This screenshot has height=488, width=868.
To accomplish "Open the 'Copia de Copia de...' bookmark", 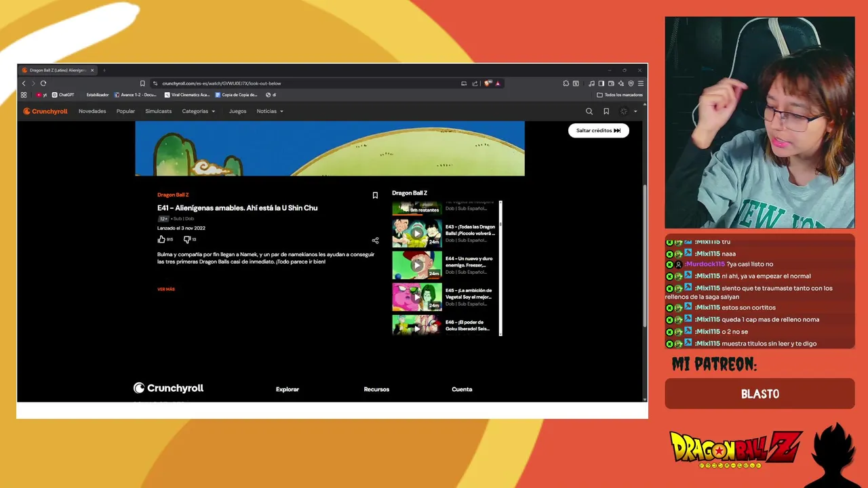I will pos(236,95).
